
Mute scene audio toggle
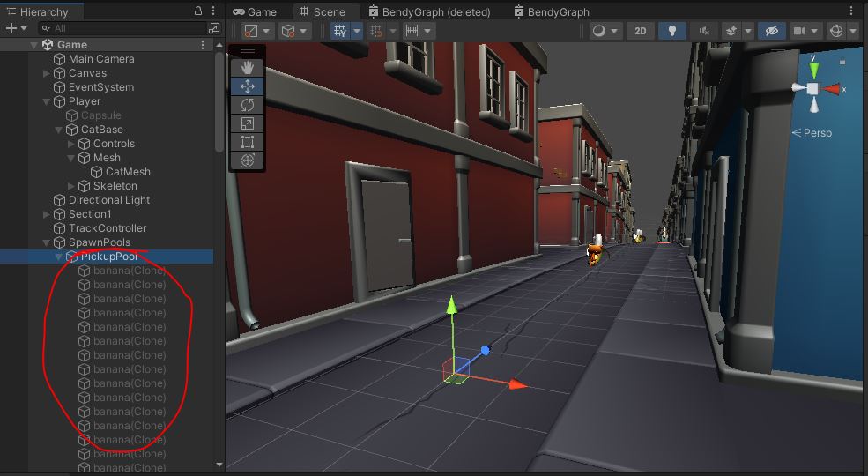[x=704, y=31]
